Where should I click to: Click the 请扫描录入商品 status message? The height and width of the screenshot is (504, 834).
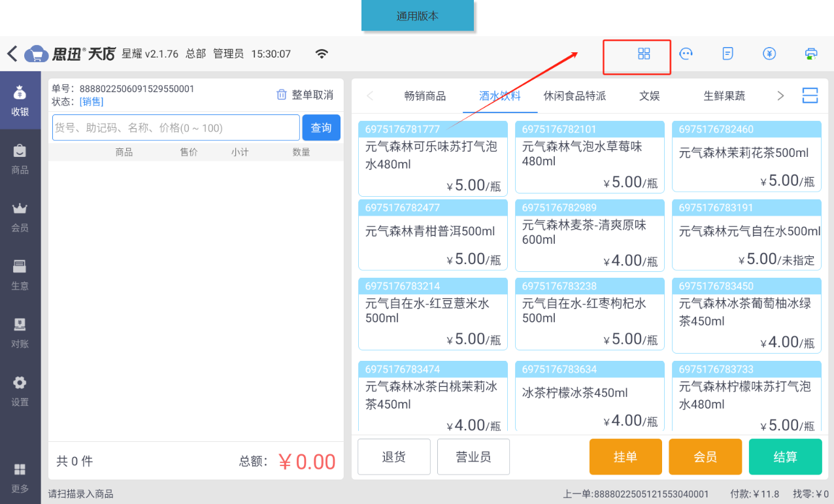(80, 494)
